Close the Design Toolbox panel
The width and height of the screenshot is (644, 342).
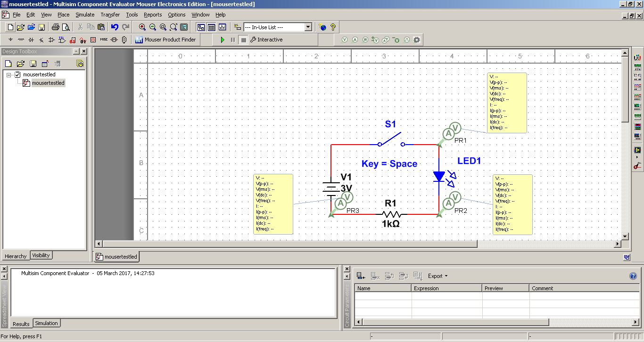[84, 51]
